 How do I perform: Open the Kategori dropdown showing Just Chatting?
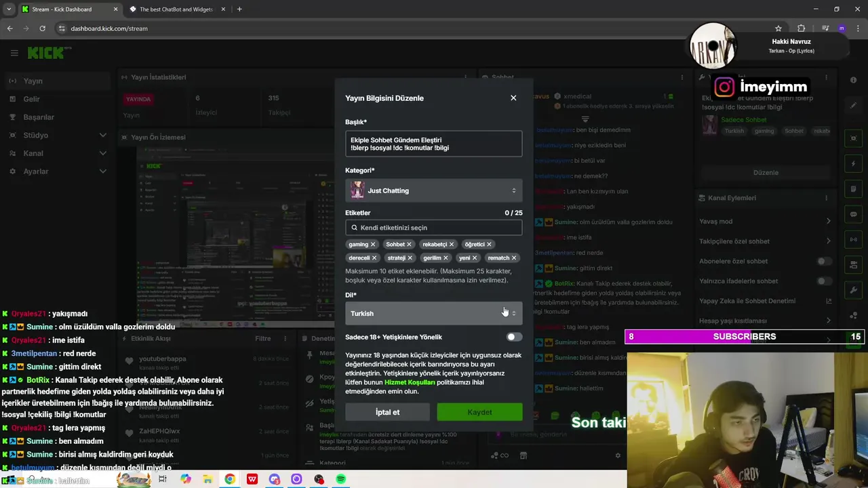434,190
